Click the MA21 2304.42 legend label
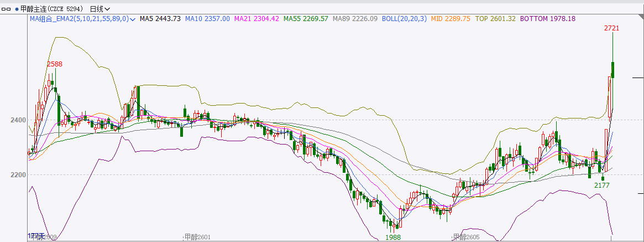 tap(256, 19)
